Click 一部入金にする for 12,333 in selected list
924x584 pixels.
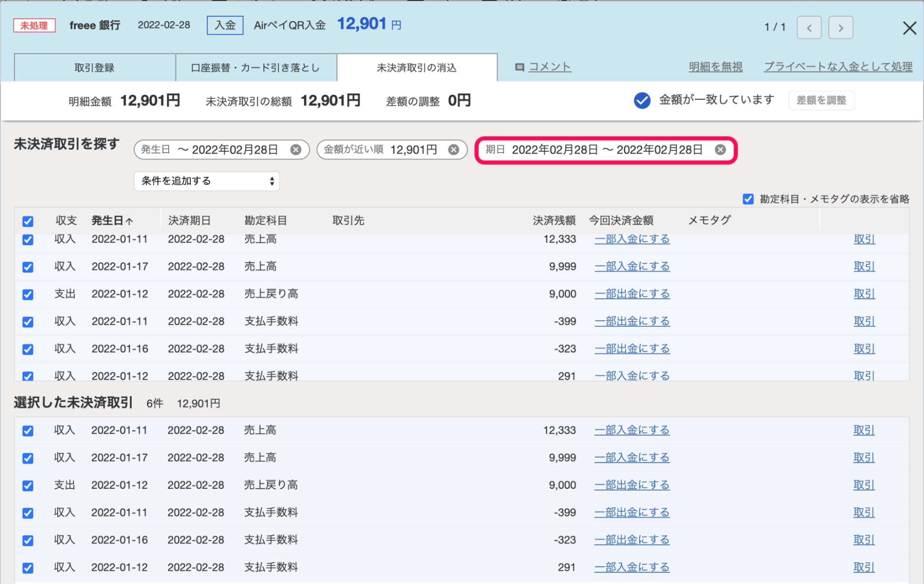(x=632, y=430)
